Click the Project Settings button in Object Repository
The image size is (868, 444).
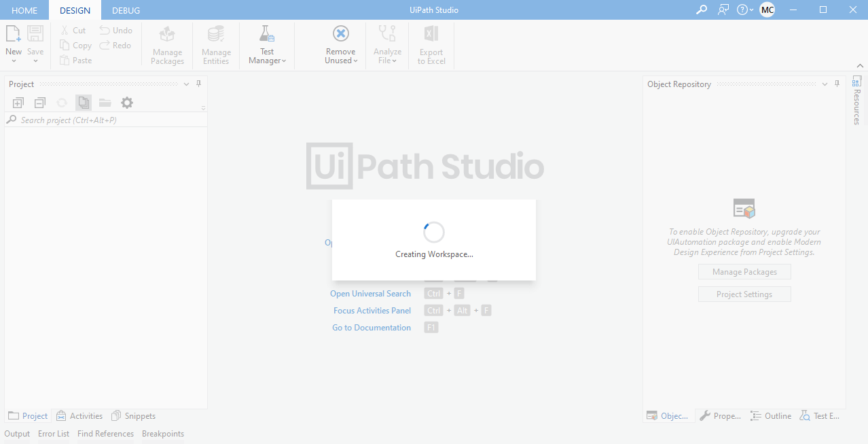[x=744, y=294]
